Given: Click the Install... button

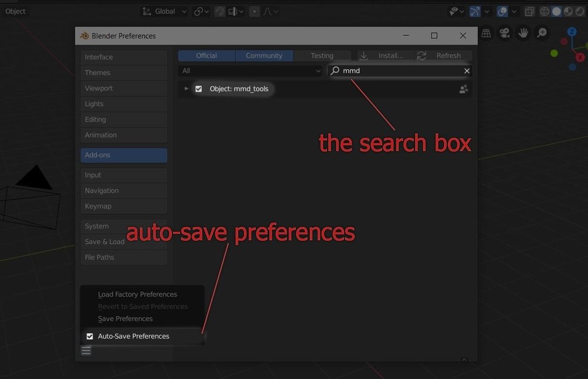Looking at the screenshot, I should (x=384, y=56).
